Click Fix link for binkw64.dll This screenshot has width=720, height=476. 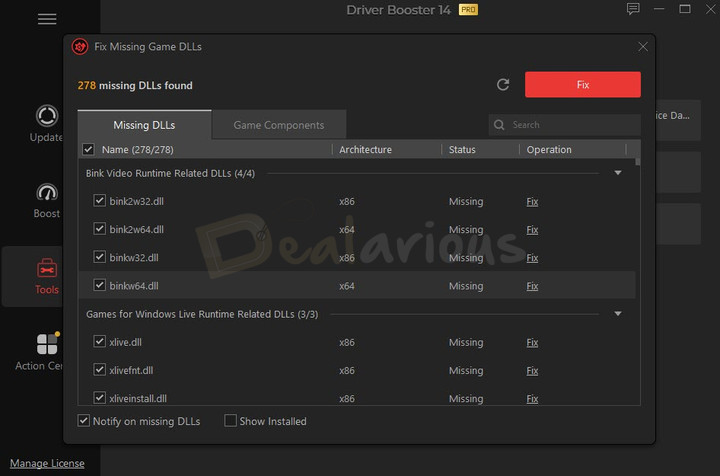coord(532,286)
